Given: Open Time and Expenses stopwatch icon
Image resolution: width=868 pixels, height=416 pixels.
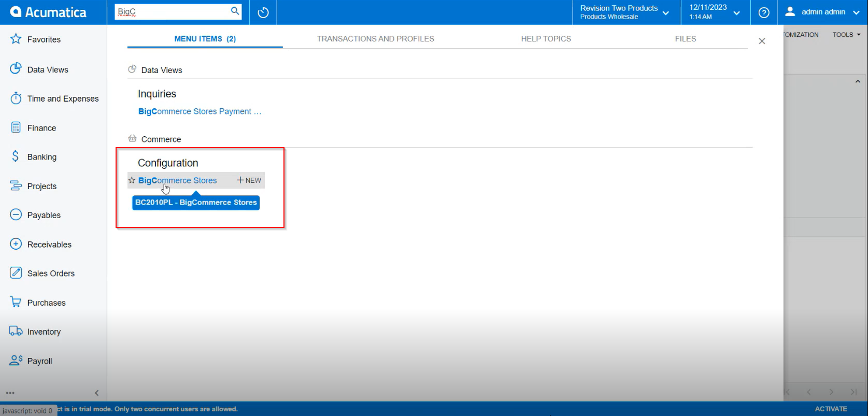Looking at the screenshot, I should (16, 98).
